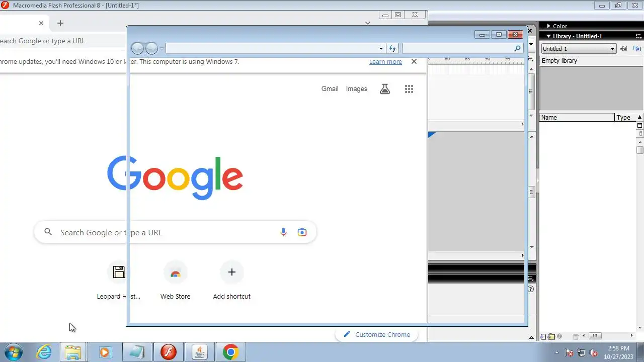Click the Windows Start orb

[x=14, y=352]
